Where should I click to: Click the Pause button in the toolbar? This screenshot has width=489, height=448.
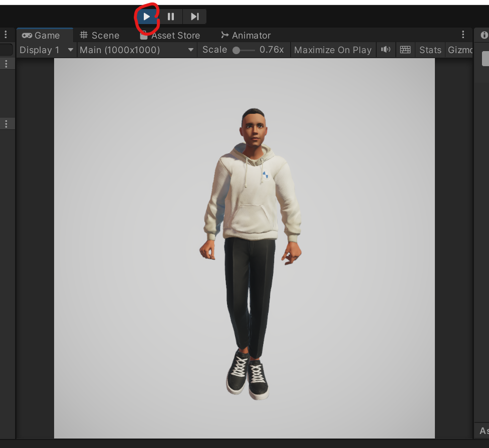(171, 16)
